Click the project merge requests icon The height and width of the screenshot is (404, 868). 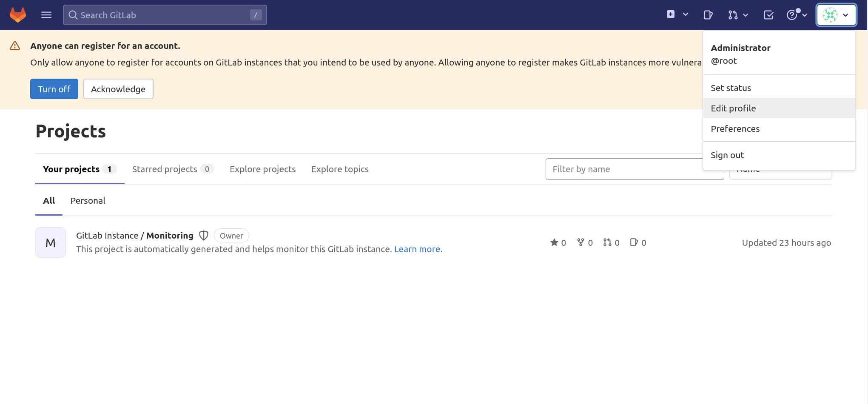[x=607, y=242]
